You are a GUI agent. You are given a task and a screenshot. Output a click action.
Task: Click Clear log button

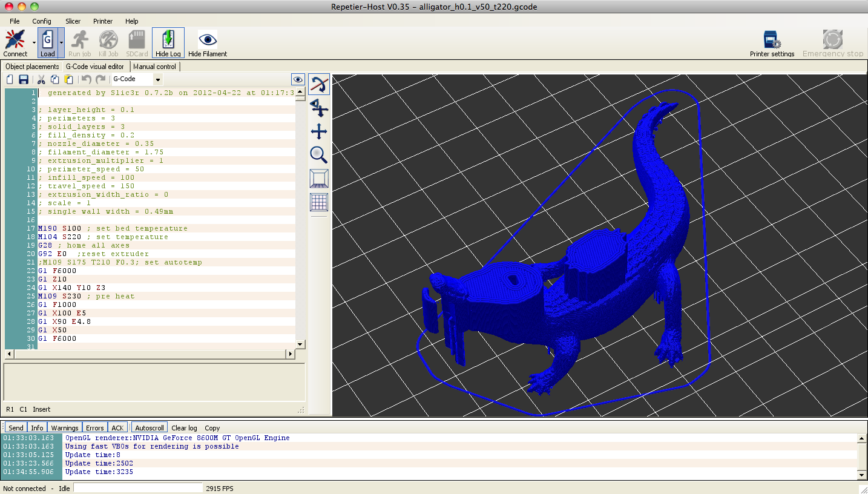pos(184,428)
